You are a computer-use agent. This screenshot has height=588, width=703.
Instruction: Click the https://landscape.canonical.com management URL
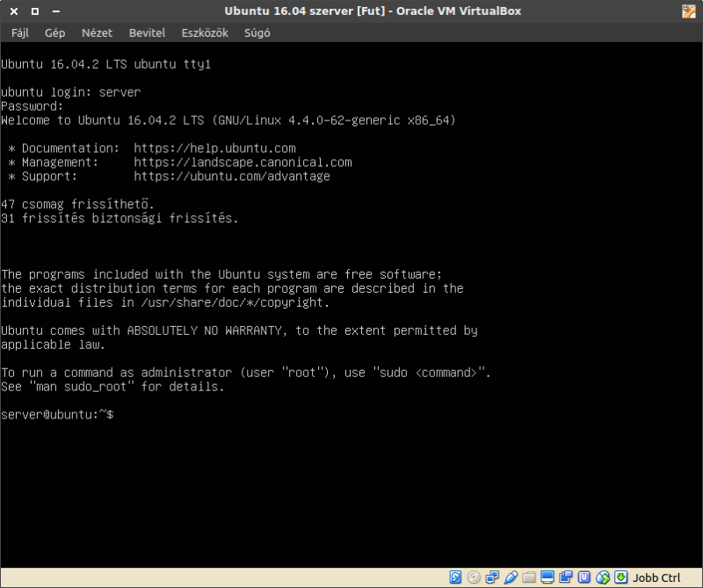243,162
